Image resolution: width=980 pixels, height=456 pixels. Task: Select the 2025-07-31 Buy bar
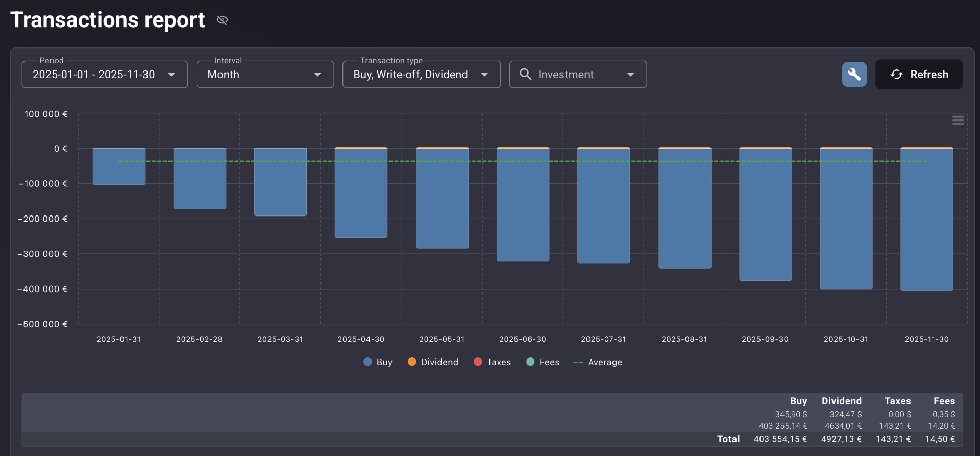pos(603,206)
